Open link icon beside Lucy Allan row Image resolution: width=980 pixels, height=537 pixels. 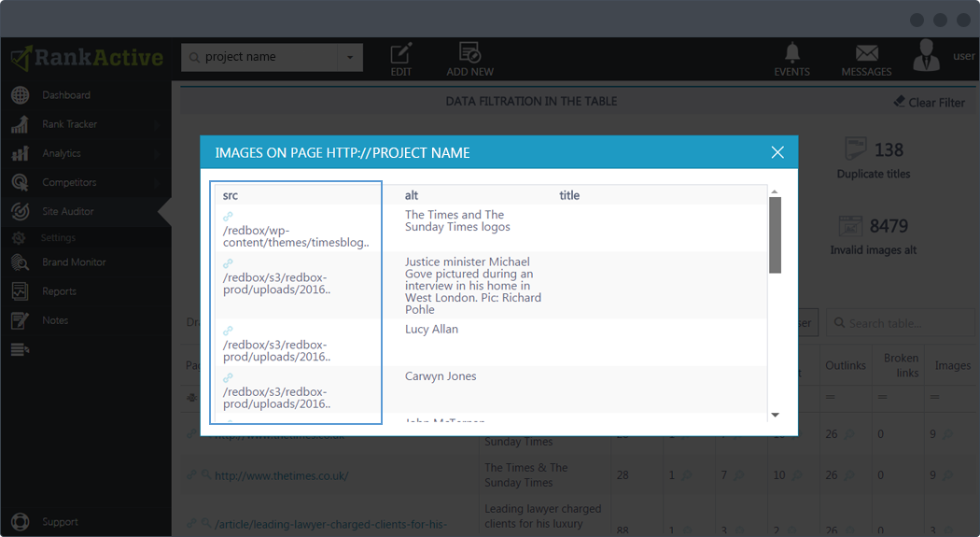228,331
